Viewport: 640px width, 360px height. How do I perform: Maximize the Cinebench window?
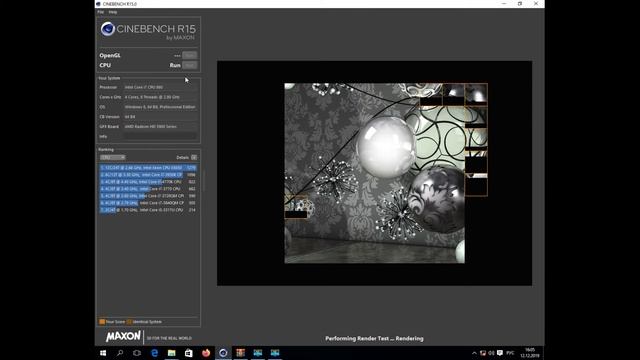[x=520, y=4]
